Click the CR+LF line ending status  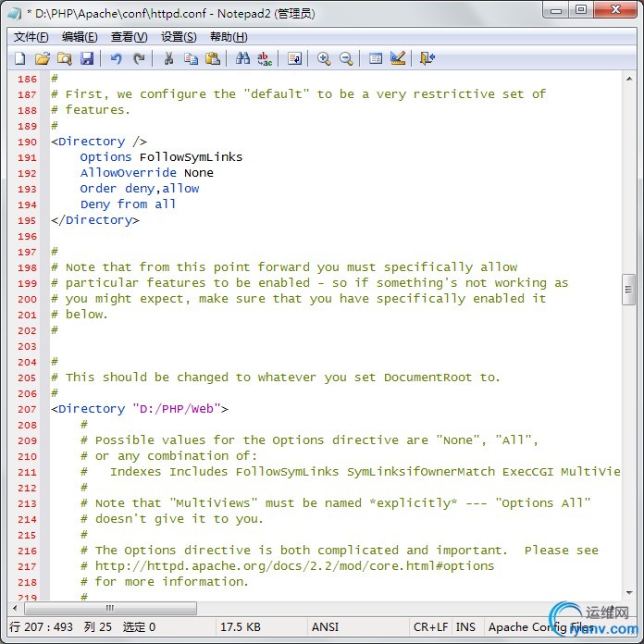[x=430, y=627]
